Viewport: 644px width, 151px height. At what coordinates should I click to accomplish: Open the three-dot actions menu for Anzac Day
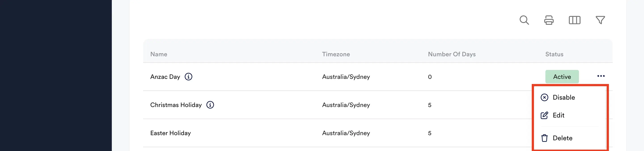[x=601, y=76]
